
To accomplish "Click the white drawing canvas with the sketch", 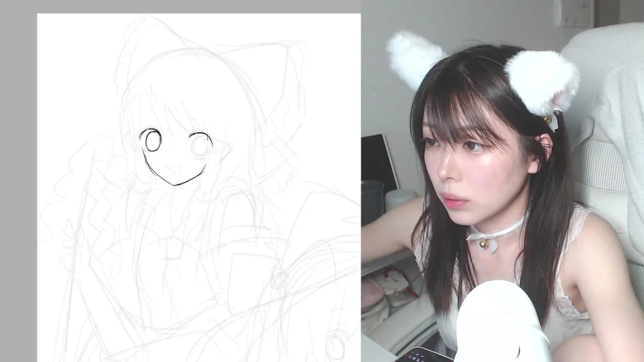I will tap(199, 188).
